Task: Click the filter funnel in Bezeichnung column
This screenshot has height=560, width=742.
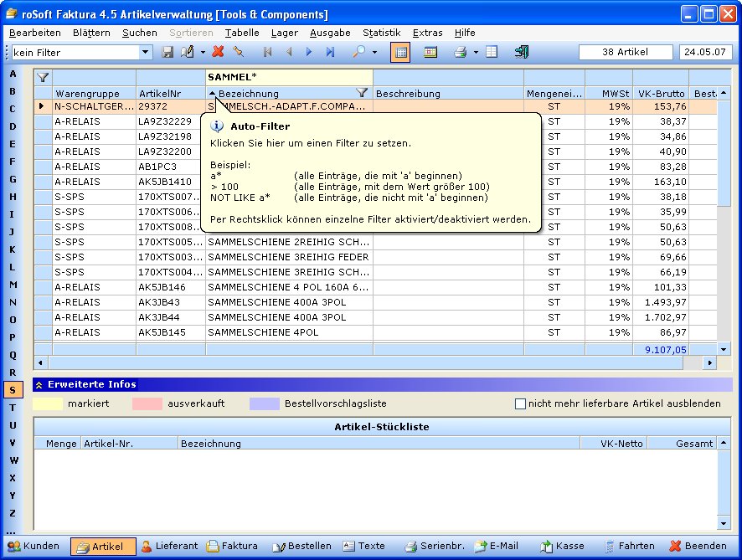Action: [362, 93]
